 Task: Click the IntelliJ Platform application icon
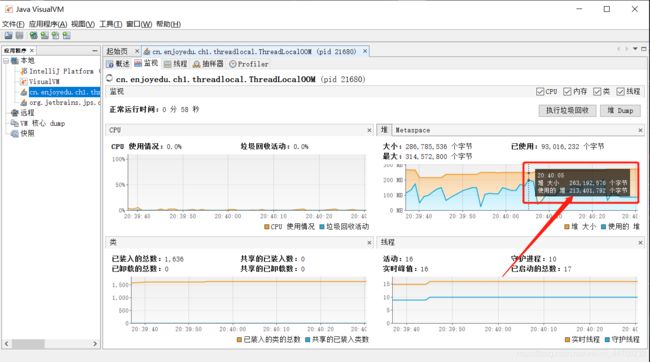pyautogui.click(x=24, y=71)
